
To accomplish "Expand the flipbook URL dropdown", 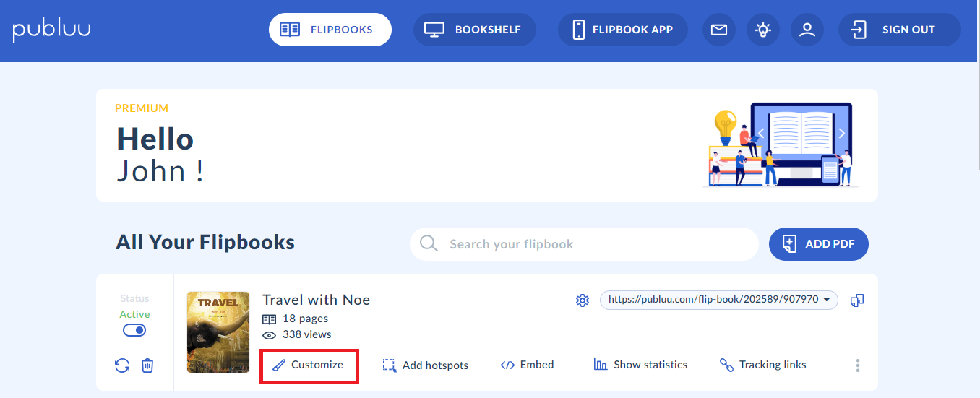I will (826, 300).
